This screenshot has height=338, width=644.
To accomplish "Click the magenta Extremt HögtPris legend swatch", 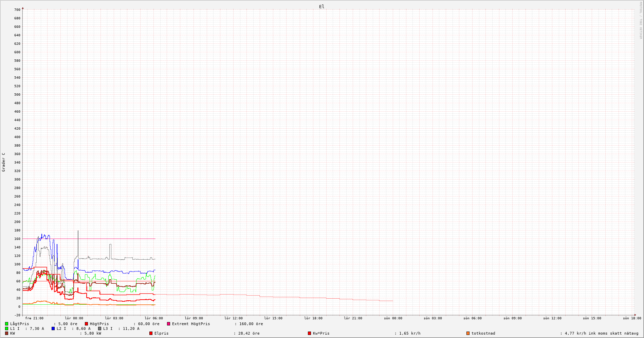I will click(168, 324).
